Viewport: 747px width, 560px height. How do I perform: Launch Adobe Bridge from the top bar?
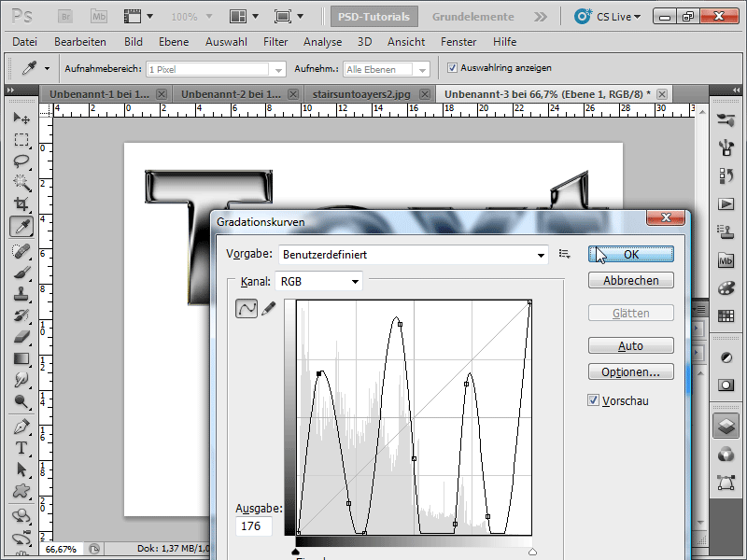pos(65,17)
